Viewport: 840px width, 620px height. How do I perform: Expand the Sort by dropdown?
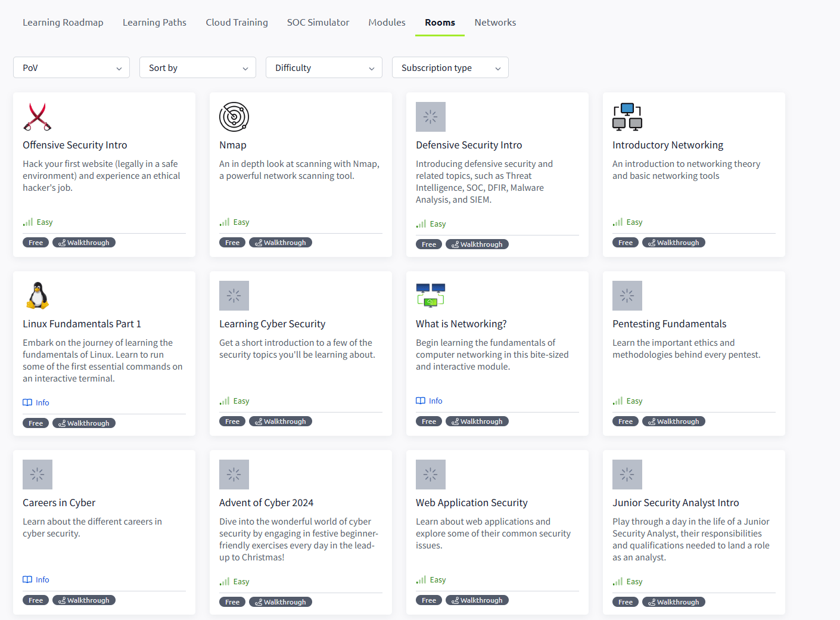coord(198,68)
